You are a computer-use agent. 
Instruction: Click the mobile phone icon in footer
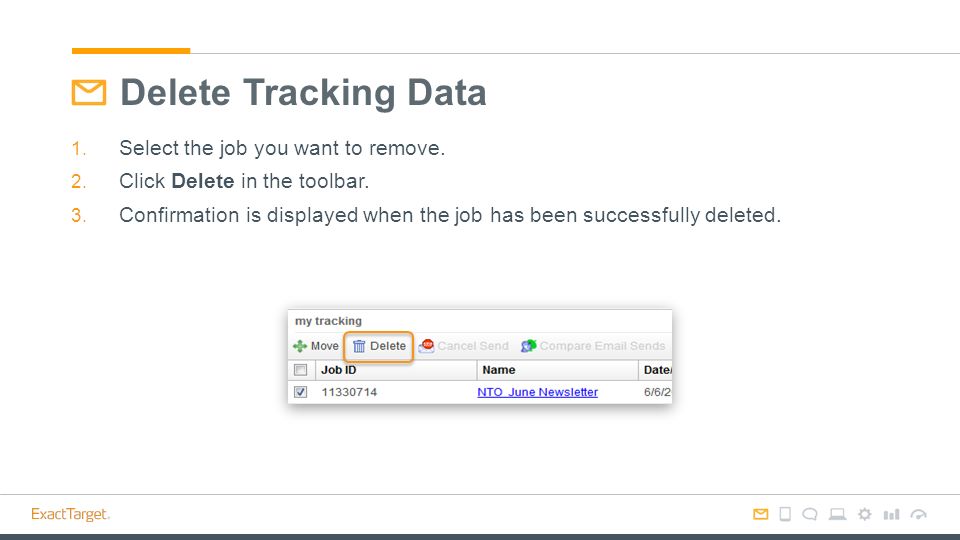[x=785, y=514]
